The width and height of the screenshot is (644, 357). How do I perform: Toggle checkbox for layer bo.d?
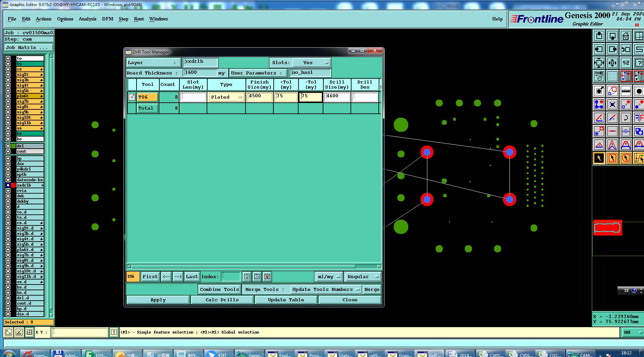(x=8, y=293)
